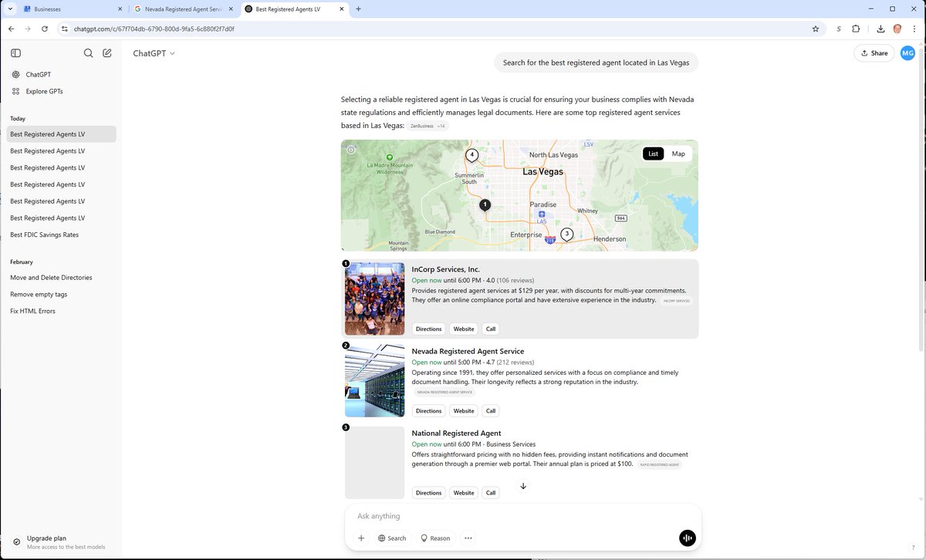926x560 pixels.
Task: Click the NEVADA REGISTERED AGENT SERVICE source chip
Action: coord(444,392)
